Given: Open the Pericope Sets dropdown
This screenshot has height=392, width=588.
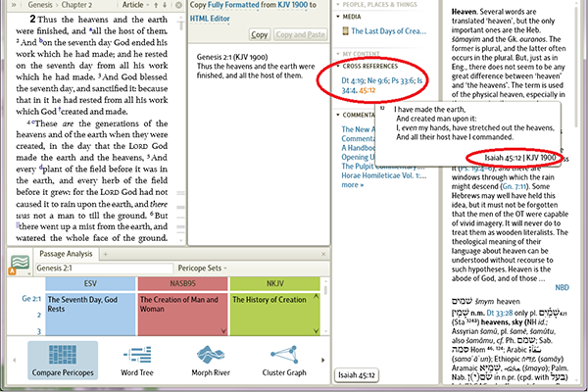Looking at the screenshot, I should click(203, 269).
